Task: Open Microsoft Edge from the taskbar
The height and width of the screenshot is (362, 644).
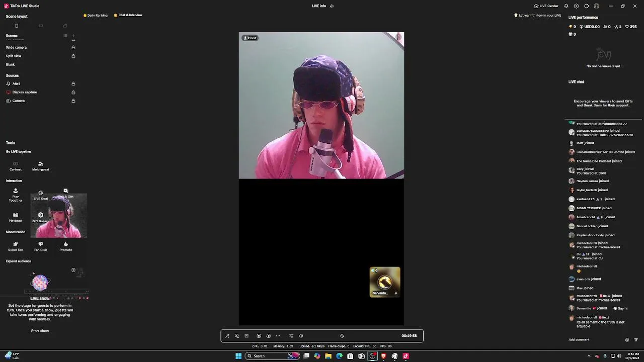Action: pos(339,356)
